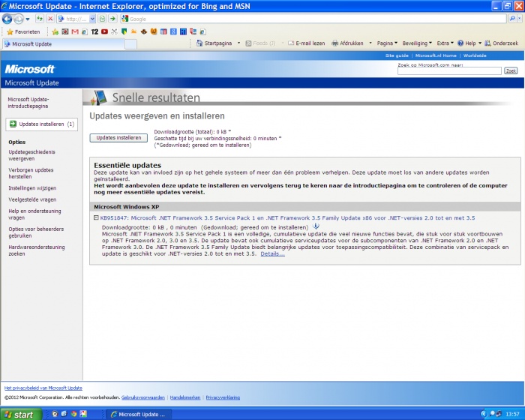Open the Worldwide link

475,55
